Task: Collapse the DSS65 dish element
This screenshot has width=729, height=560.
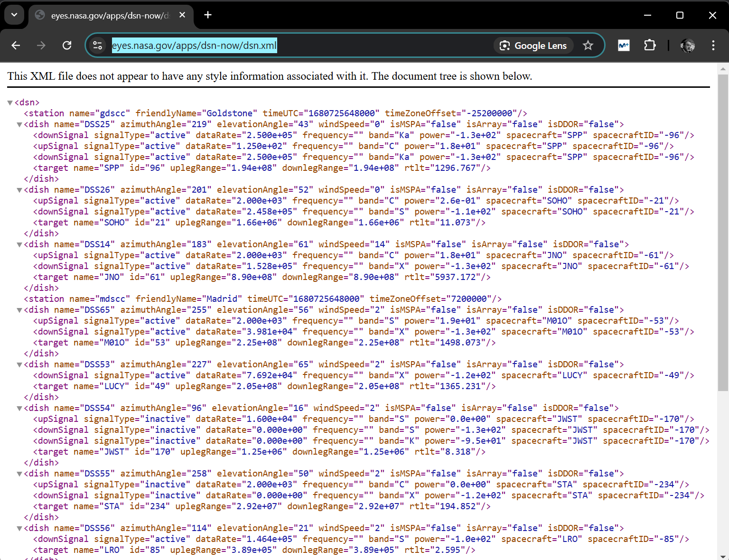Action: (x=19, y=310)
